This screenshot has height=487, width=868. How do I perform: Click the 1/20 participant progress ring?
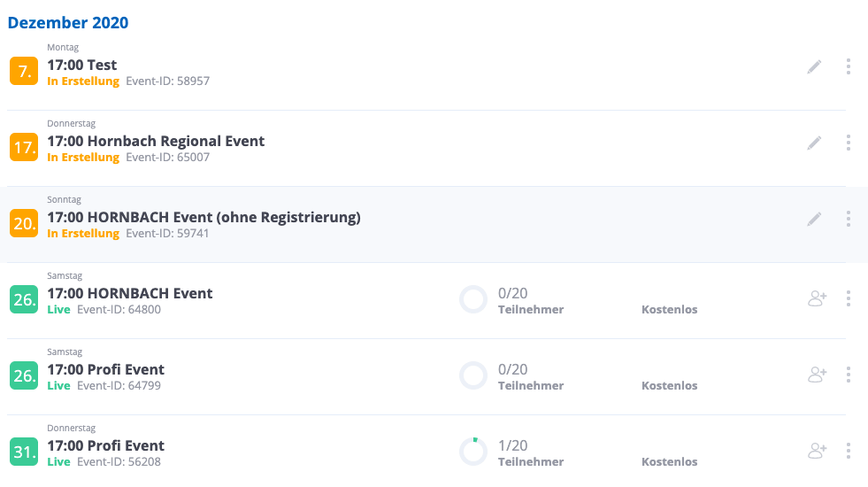473,452
